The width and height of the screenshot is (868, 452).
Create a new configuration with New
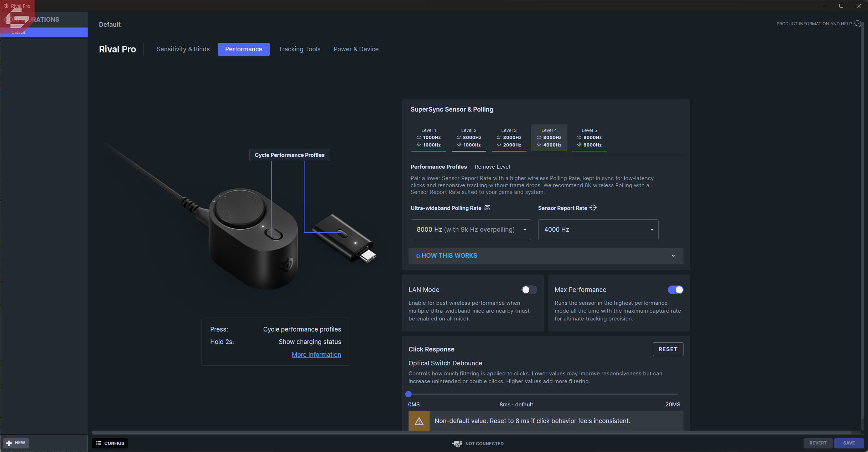click(16, 443)
